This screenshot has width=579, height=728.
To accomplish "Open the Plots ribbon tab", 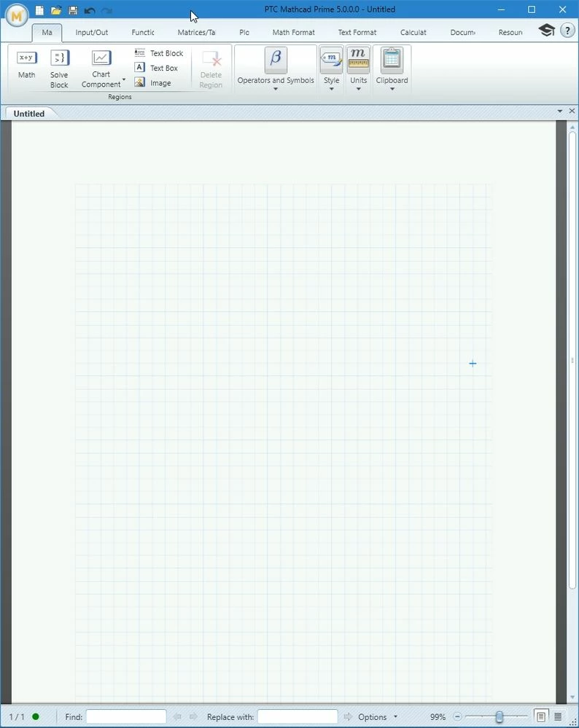I will coord(244,33).
